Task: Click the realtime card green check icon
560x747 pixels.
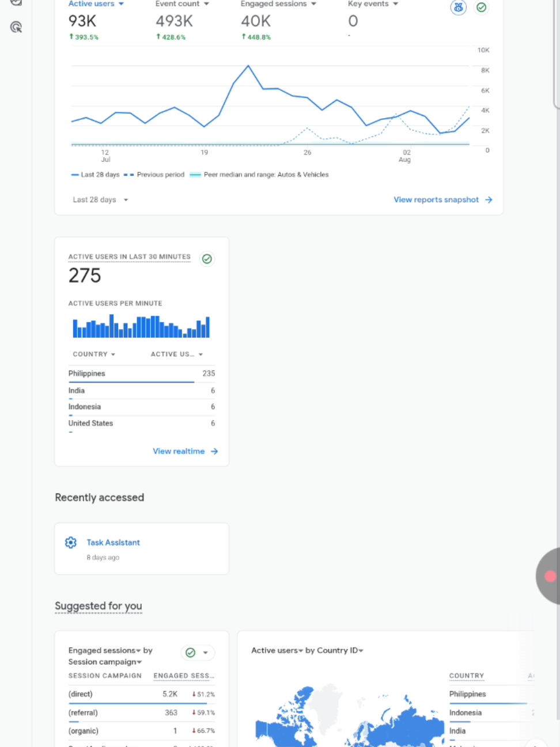Action: pos(207,259)
